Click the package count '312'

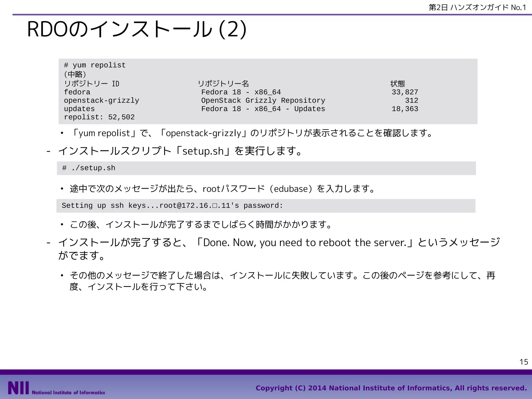(x=412, y=101)
